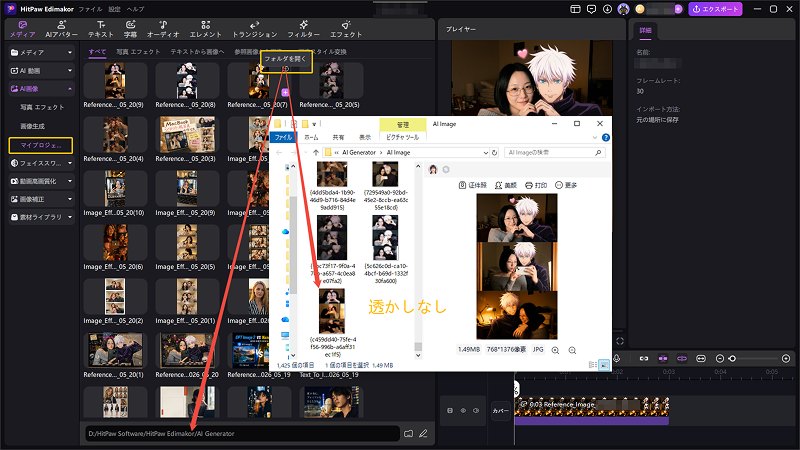Click the timeline zoom out minus icon
Viewport: 800px width, 450px height.
click(x=719, y=358)
